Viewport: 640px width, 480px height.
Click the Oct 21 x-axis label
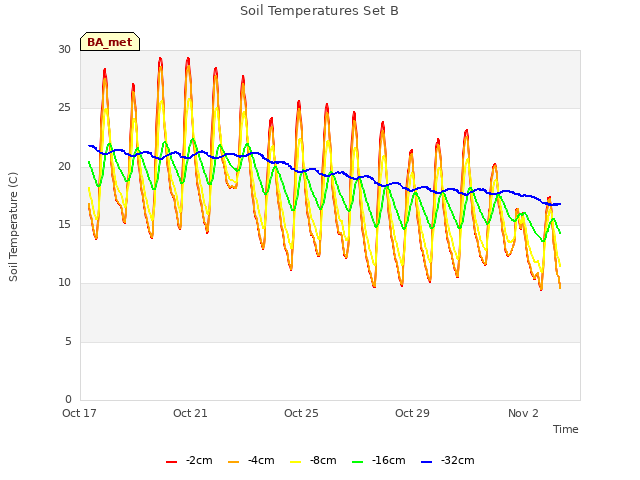(190, 413)
